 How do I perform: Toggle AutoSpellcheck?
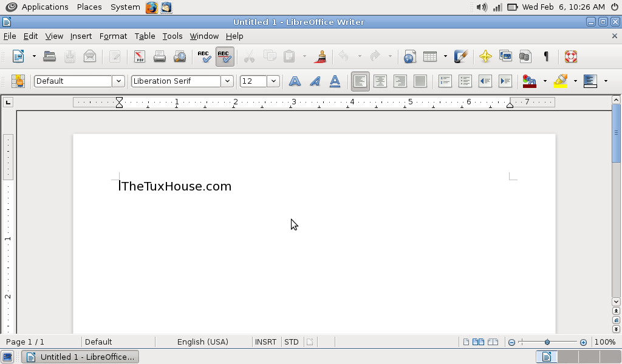click(225, 56)
